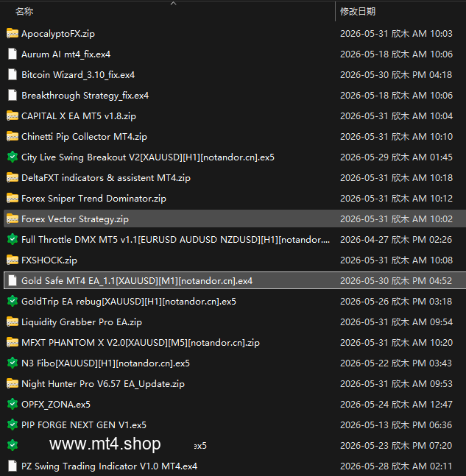Click the date 2026-05-31 AM 10:20

tap(396, 342)
